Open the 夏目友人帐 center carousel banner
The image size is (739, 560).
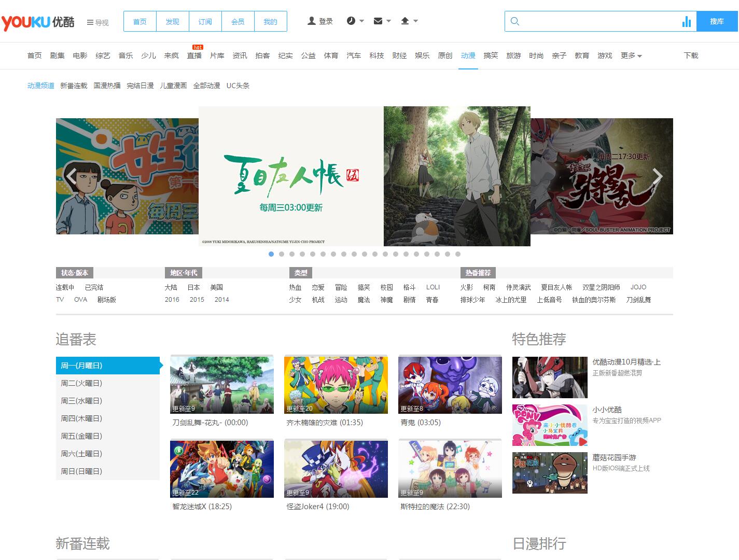pos(365,176)
